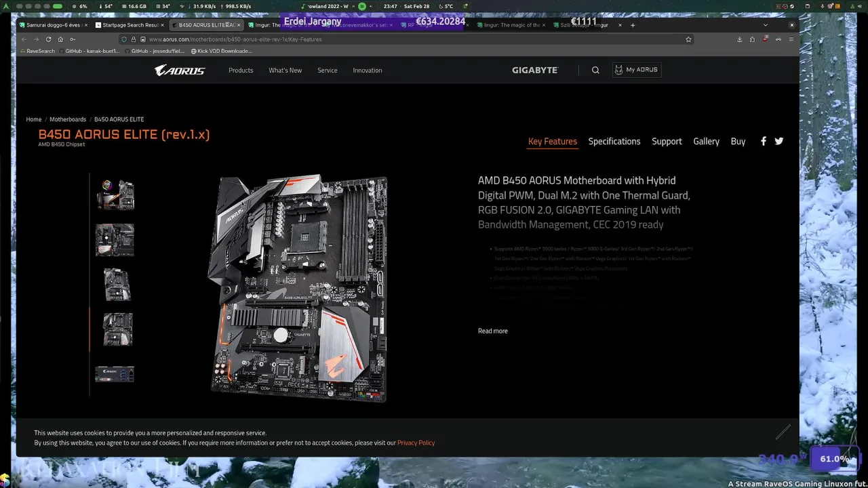Open the Support tab
The width and height of the screenshot is (868, 488).
tap(667, 142)
